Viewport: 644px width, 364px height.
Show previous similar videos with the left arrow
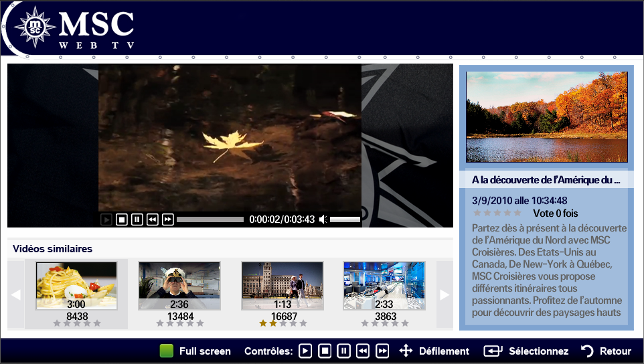(x=16, y=294)
